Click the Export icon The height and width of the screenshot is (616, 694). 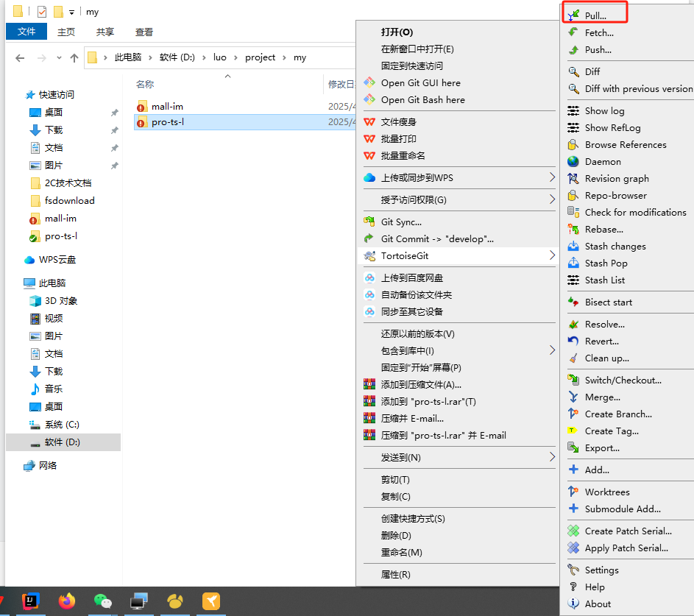pyautogui.click(x=573, y=448)
